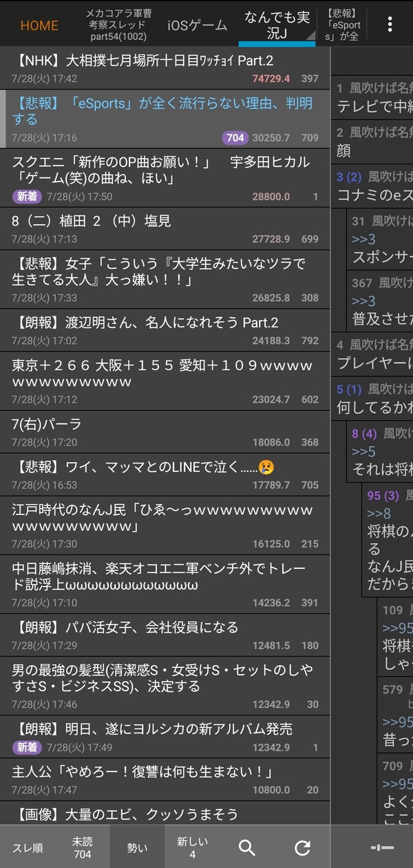Tap reply anchor >>3 under post 31
Viewport: 413px width, 868px height.
point(363,239)
